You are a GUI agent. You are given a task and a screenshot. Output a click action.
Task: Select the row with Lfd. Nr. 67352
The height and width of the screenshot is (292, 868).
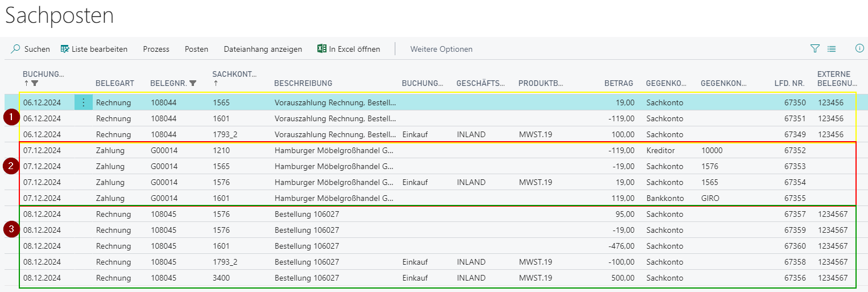pos(795,151)
